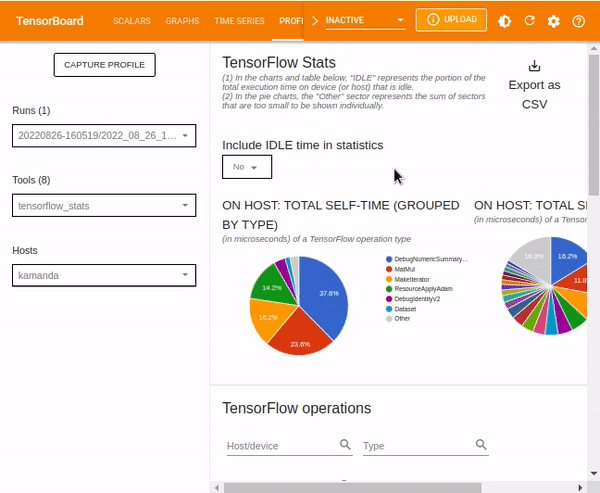Open the Include IDLE time dropdown

[x=247, y=167]
